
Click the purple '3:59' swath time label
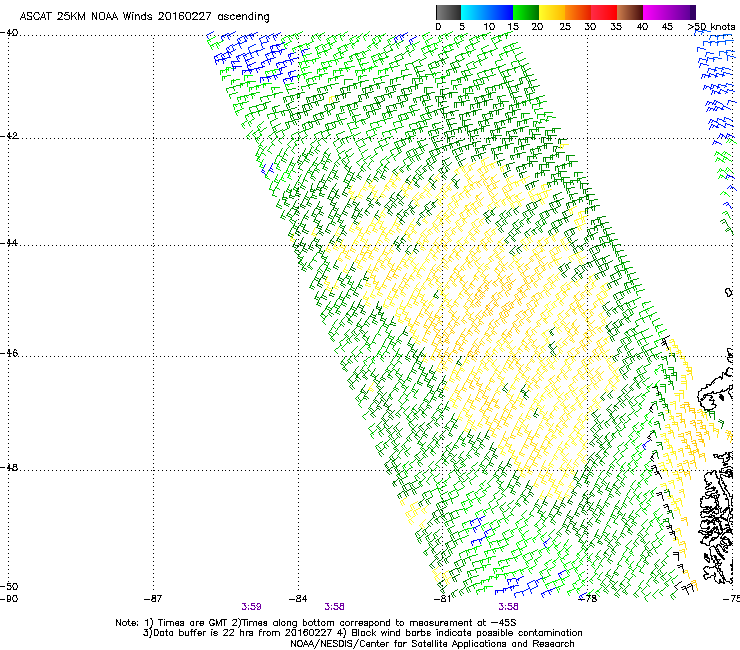tap(252, 607)
